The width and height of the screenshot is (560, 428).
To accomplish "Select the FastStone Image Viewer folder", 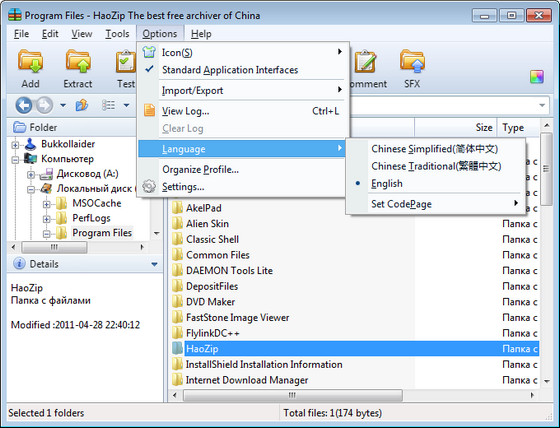I will coord(354,317).
